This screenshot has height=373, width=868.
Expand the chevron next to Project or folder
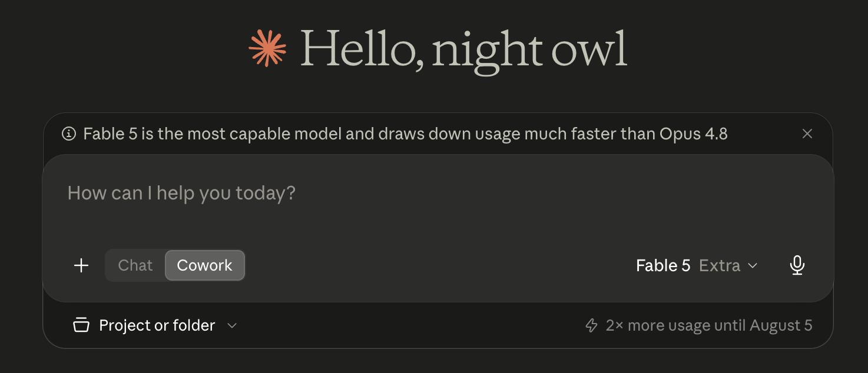tap(232, 325)
